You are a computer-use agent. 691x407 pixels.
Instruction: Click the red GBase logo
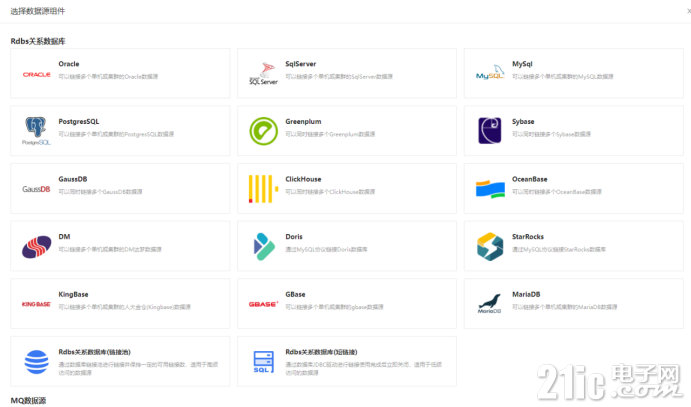click(x=263, y=304)
